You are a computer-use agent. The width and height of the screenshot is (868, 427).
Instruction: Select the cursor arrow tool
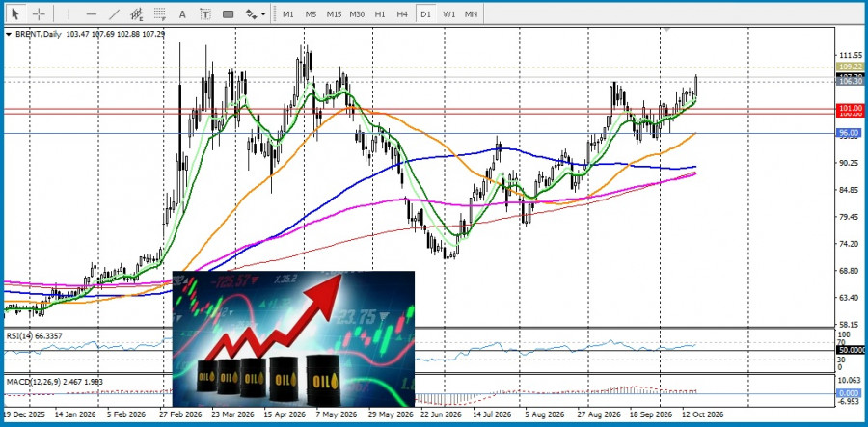point(15,13)
